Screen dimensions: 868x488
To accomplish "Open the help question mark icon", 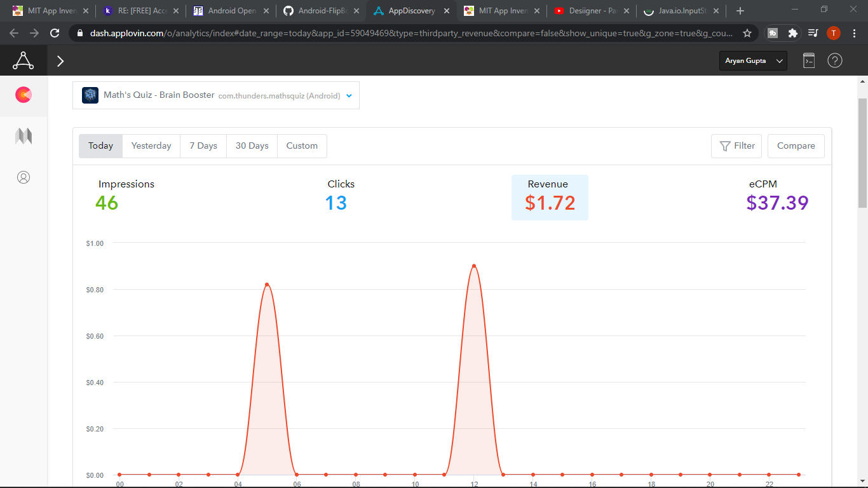I will (x=835, y=61).
